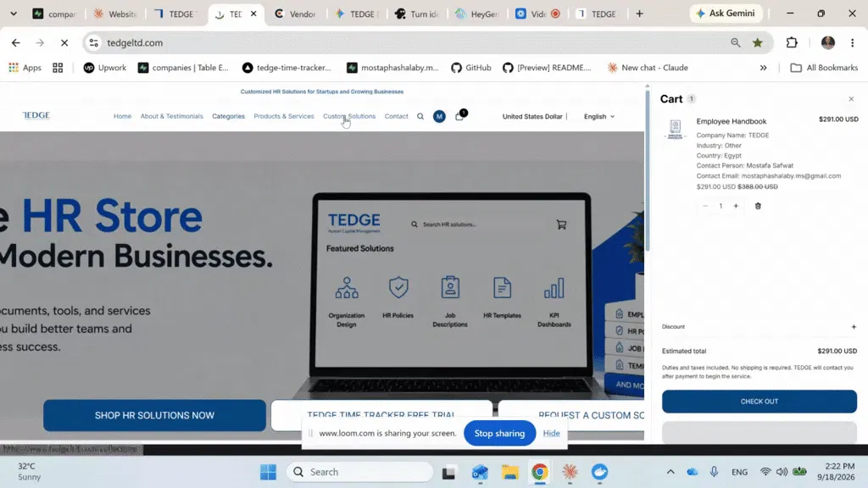
Task: Open File Explorer from the taskbar
Action: [x=509, y=472]
